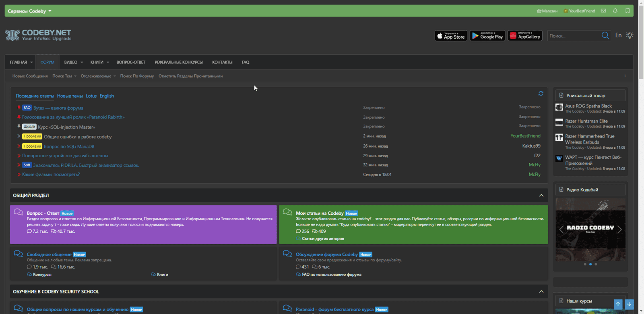Open AppGallery badge
The height and width of the screenshot is (314, 644).
525,36
